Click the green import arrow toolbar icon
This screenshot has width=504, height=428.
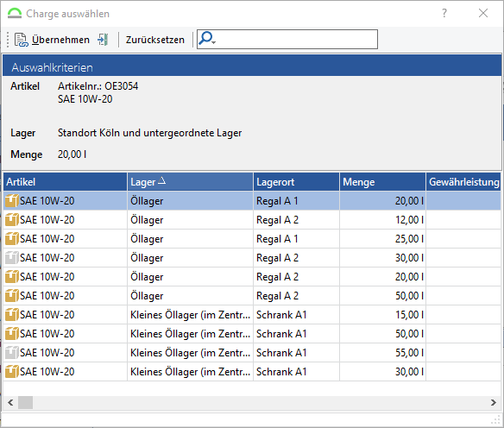pyautogui.click(x=104, y=40)
